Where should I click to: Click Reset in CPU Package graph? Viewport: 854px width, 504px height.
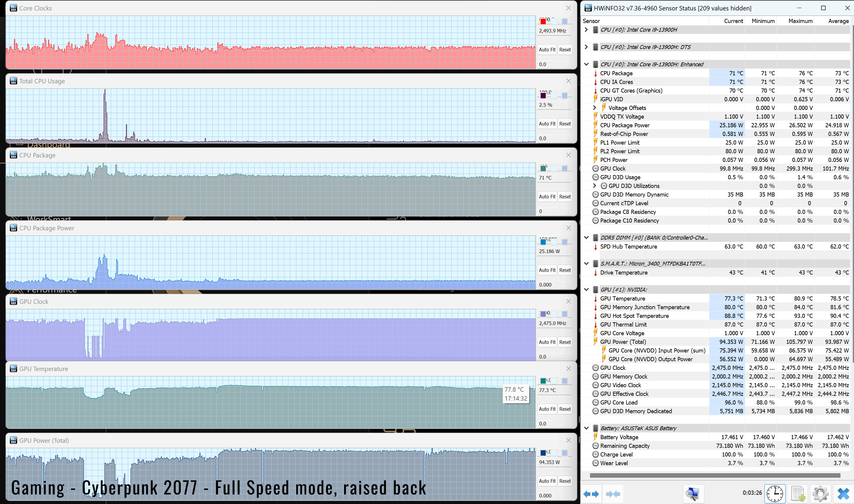point(565,196)
